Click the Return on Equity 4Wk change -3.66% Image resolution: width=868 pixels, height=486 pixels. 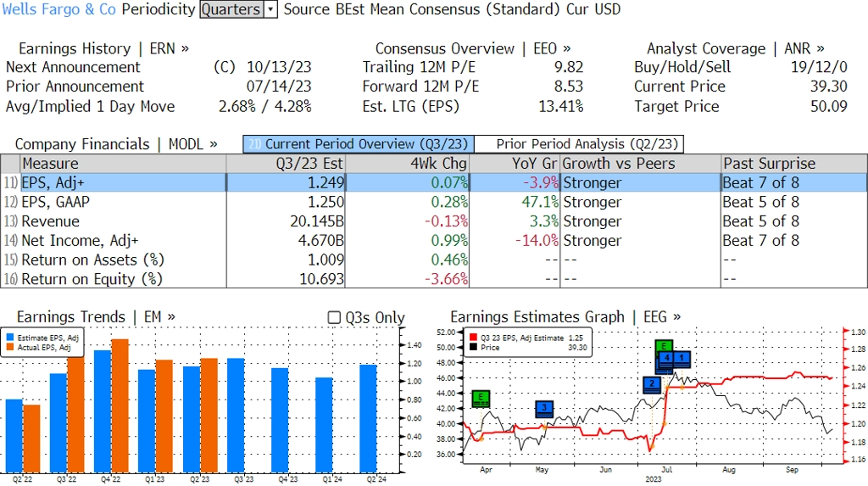click(x=446, y=279)
